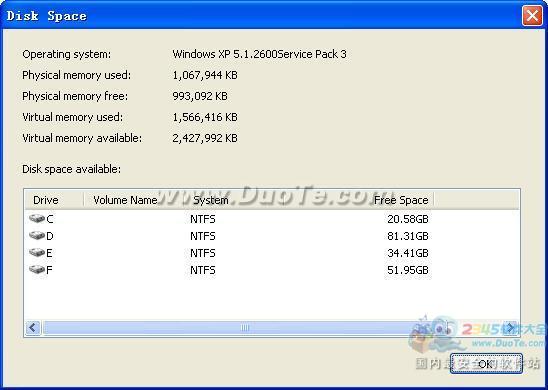Sort by the Free Space column header
Screen dimensions: 548x390
tap(401, 200)
